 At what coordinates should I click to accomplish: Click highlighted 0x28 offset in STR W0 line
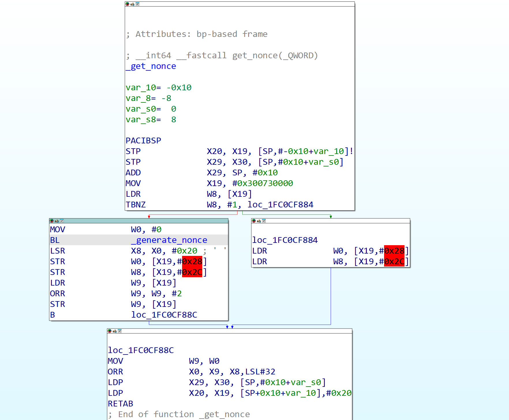(192, 262)
